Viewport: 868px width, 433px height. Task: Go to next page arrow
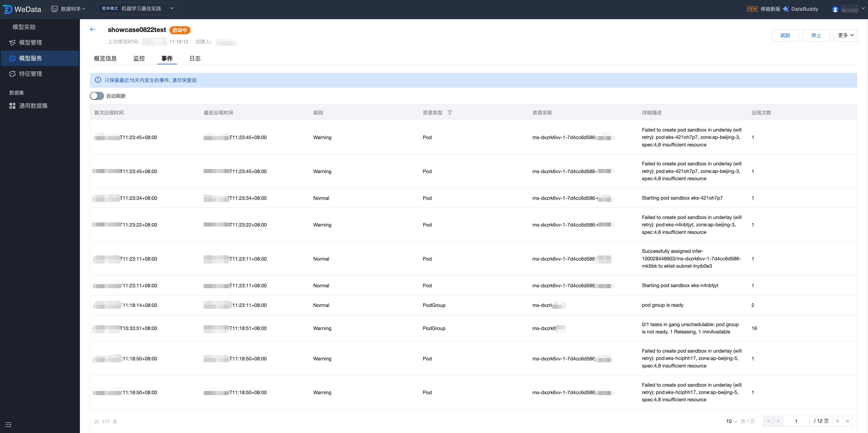click(838, 421)
